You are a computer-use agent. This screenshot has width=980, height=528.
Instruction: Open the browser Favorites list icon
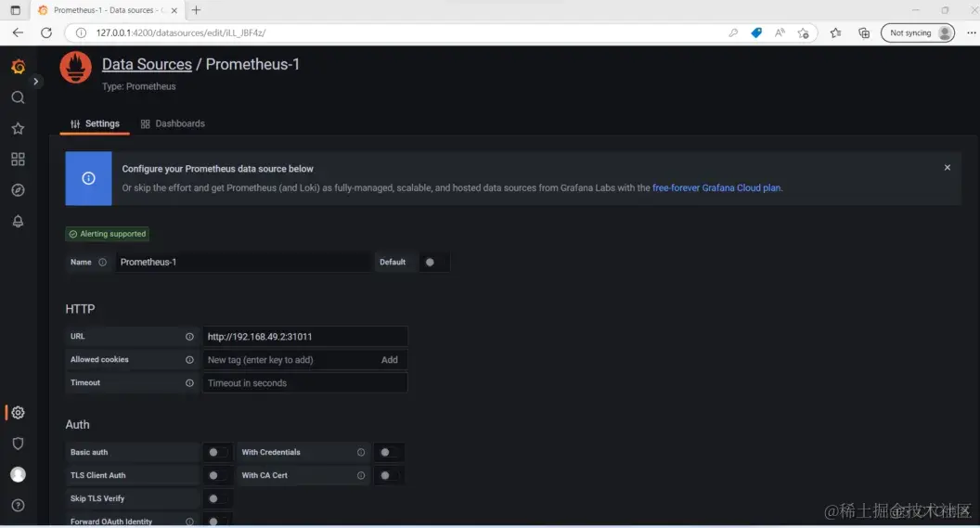coord(835,32)
